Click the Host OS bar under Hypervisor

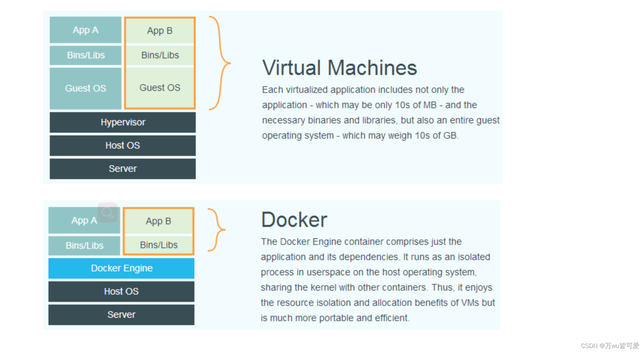123,146
